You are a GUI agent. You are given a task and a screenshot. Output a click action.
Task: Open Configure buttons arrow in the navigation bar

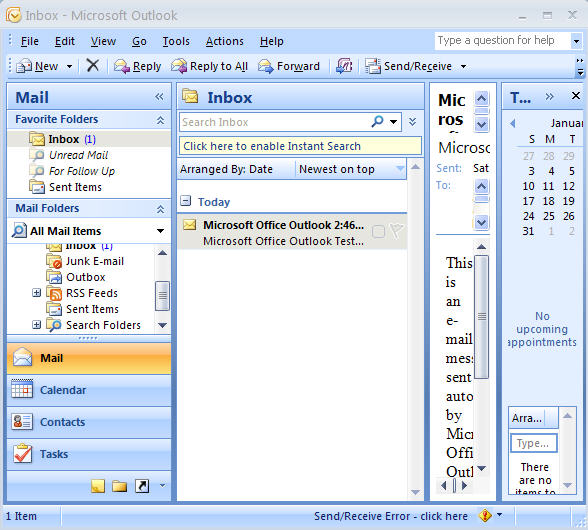tap(162, 485)
